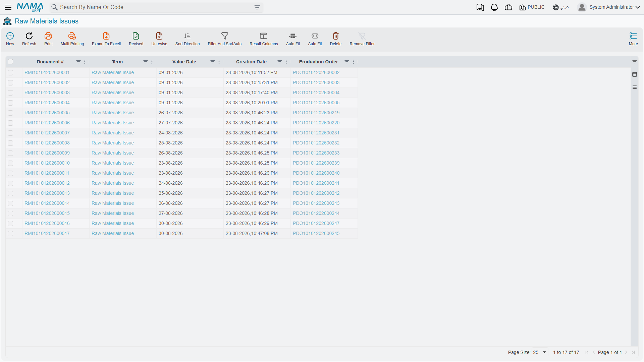Tick checkbox for RMI10101202600015

tap(10, 214)
